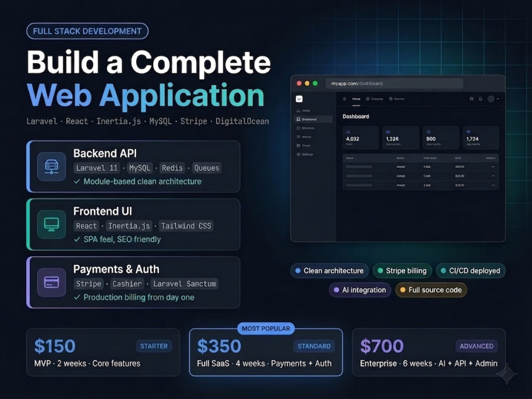
Task: Click the icon above the 4,032 stat
Action: point(348,131)
